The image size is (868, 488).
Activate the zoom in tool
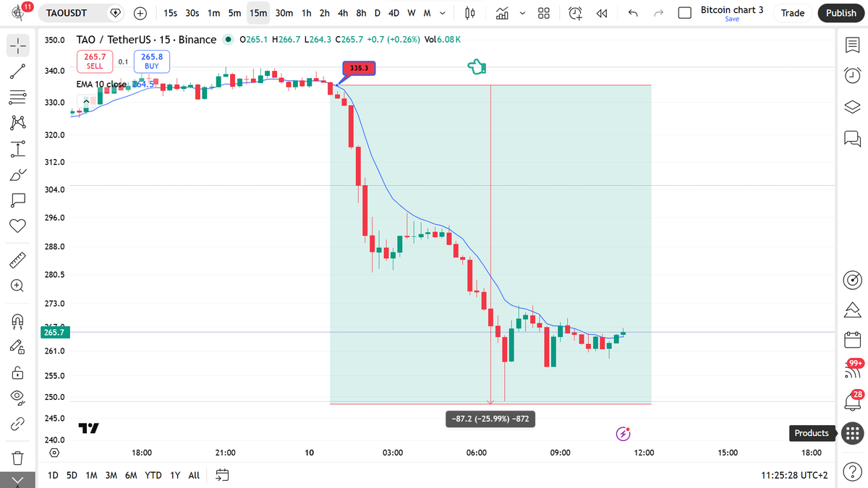[x=18, y=286]
